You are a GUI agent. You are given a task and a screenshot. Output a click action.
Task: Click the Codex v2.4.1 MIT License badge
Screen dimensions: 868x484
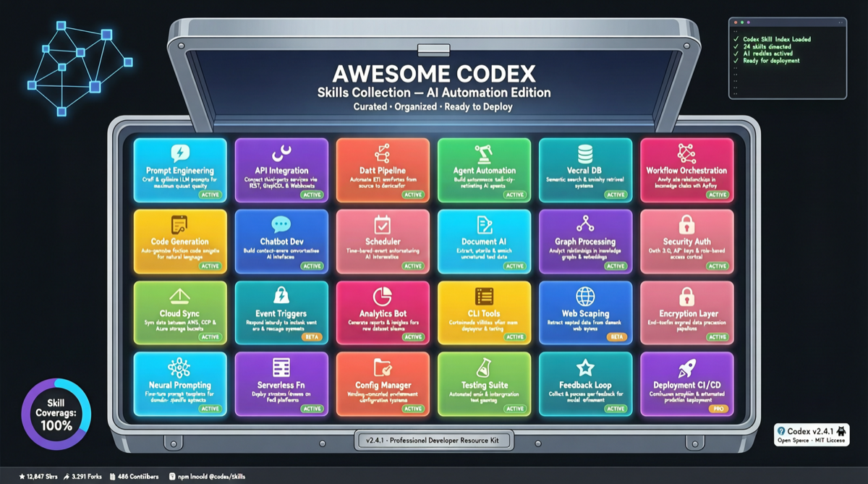[x=812, y=433]
